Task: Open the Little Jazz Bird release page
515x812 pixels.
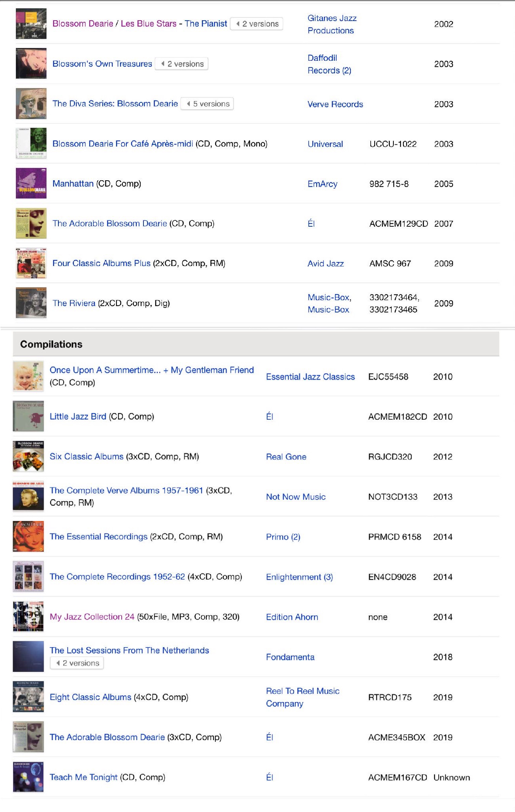Action: [x=78, y=416]
